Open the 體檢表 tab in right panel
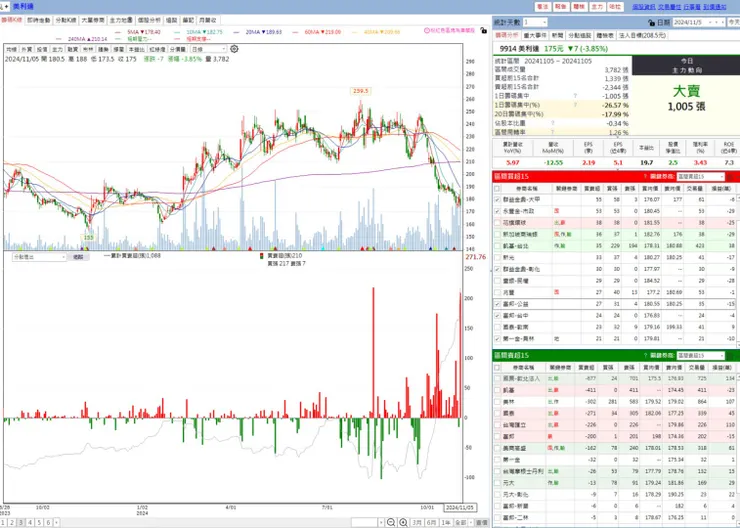The image size is (740, 528). pos(605,35)
